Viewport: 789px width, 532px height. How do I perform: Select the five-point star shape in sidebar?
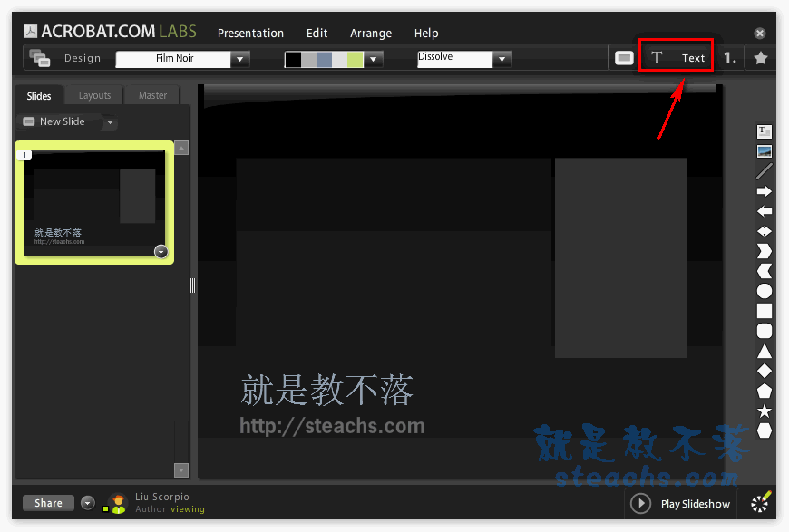pos(765,411)
